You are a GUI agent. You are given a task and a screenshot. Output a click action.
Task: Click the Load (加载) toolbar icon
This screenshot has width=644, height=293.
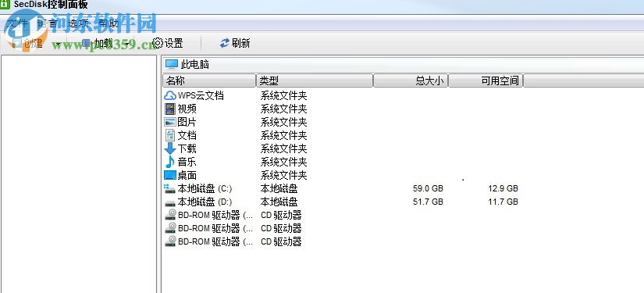click(x=86, y=43)
